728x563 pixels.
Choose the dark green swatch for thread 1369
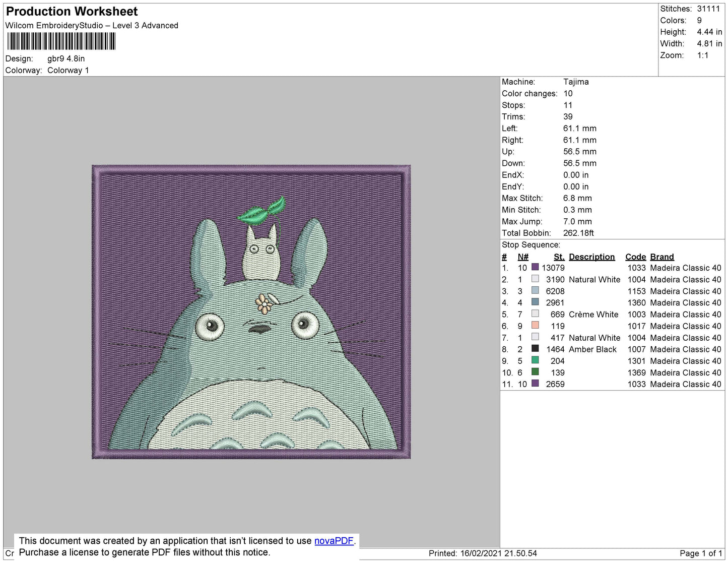(x=535, y=372)
